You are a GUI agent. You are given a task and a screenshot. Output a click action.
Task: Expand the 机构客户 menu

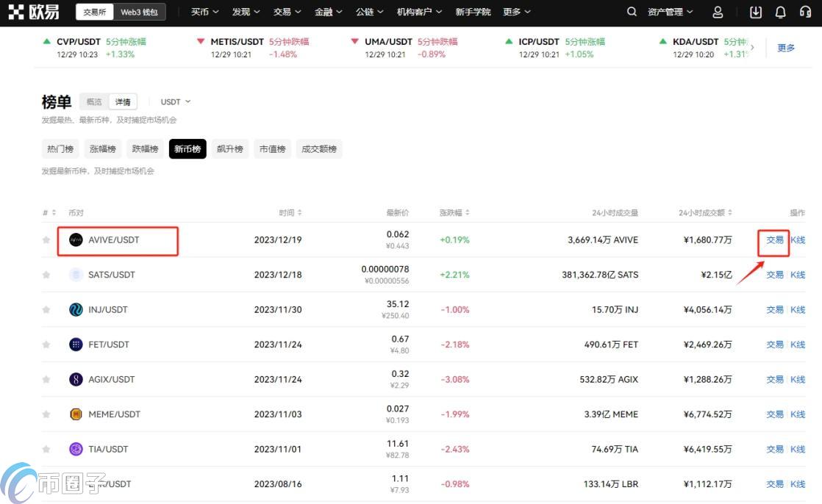click(x=419, y=12)
